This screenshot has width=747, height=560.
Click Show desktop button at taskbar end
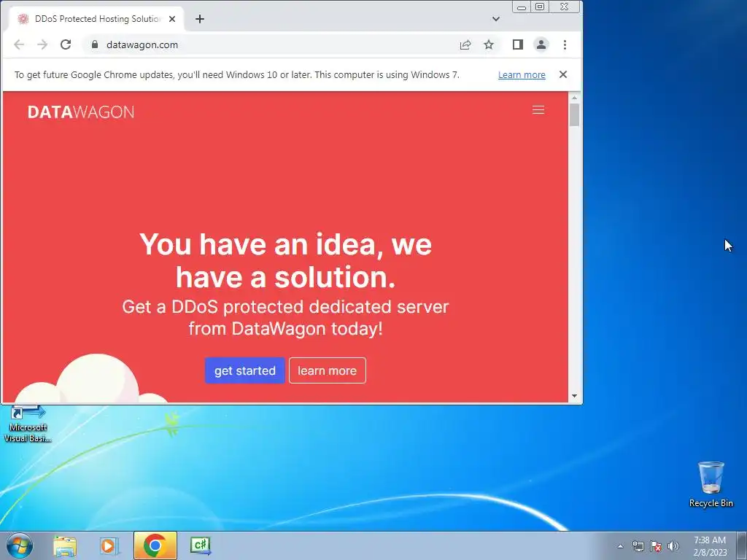742,545
